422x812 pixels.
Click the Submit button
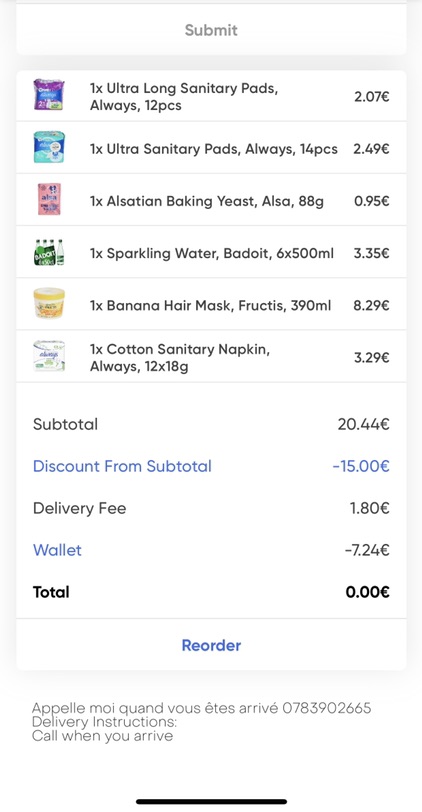coord(211,30)
